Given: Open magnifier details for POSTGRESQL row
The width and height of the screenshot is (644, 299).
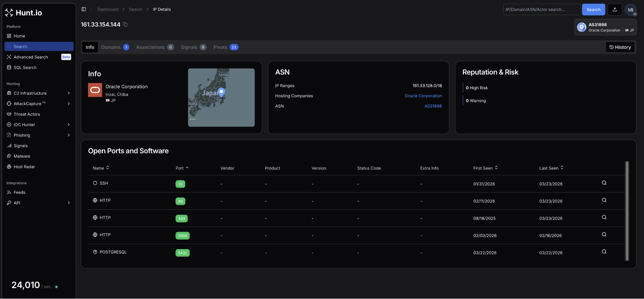Looking at the screenshot, I should pyautogui.click(x=604, y=252).
